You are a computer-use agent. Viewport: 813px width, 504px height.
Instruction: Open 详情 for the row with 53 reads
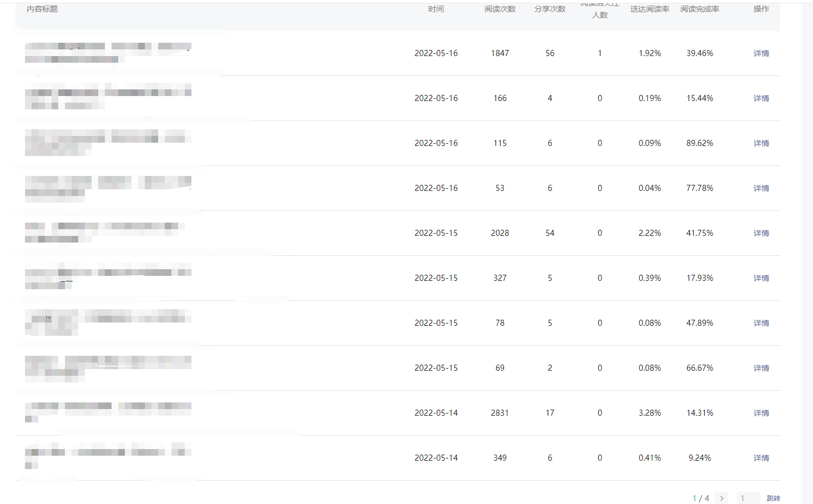tap(761, 188)
